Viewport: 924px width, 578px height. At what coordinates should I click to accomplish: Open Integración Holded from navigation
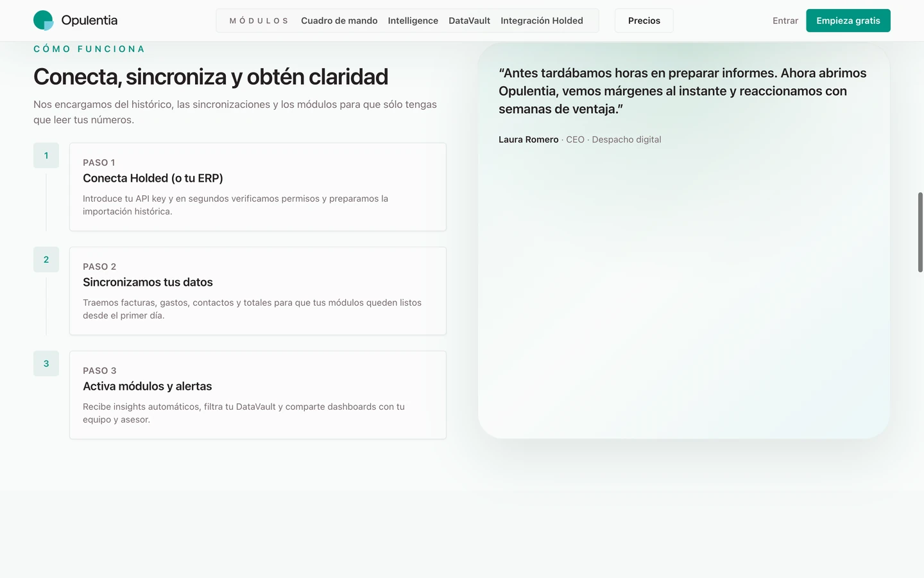(542, 21)
